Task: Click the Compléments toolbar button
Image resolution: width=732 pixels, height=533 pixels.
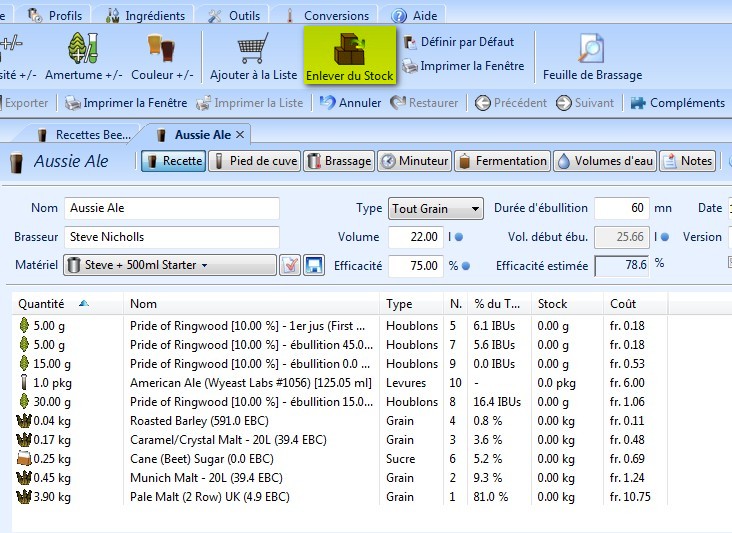Action: click(x=676, y=103)
